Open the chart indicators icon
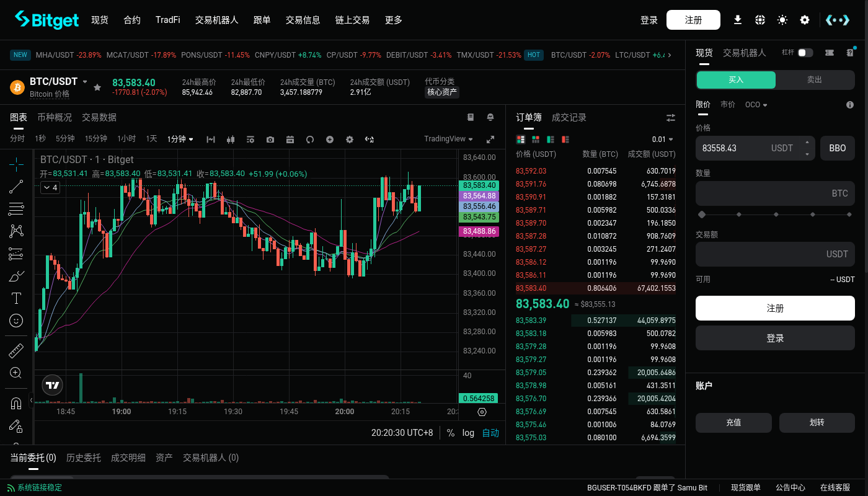This screenshot has height=496, width=868. click(211, 139)
